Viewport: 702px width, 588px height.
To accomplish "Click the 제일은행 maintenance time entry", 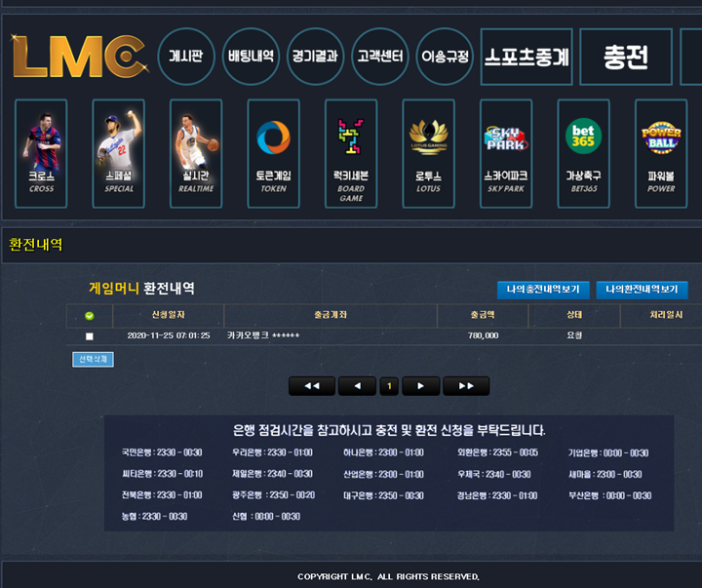I will (272, 474).
